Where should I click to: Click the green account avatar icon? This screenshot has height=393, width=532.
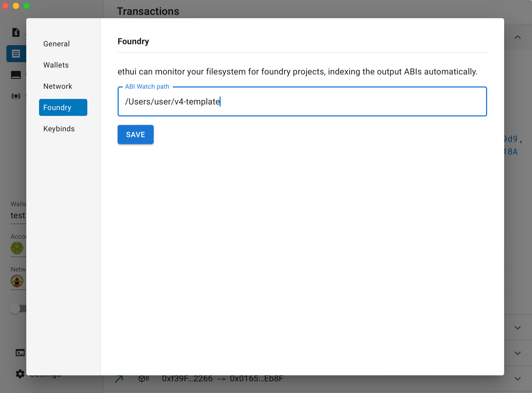(17, 248)
